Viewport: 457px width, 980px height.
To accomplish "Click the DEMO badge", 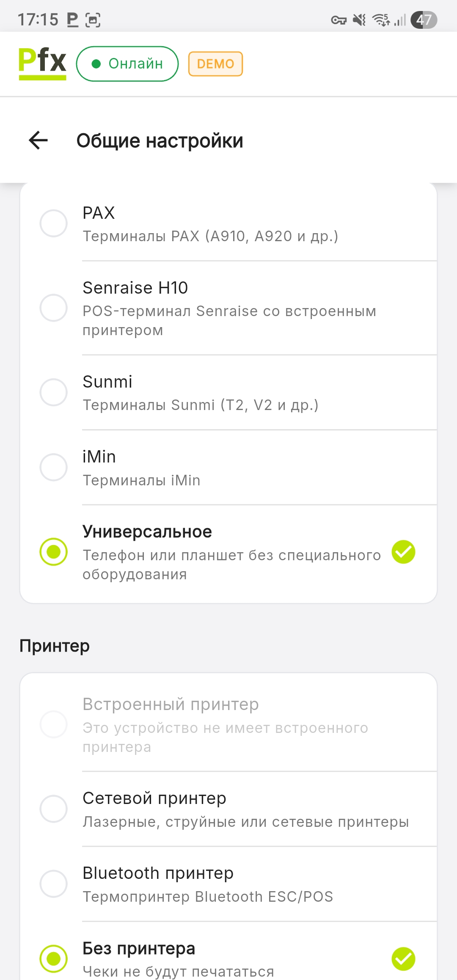I will pyautogui.click(x=215, y=64).
